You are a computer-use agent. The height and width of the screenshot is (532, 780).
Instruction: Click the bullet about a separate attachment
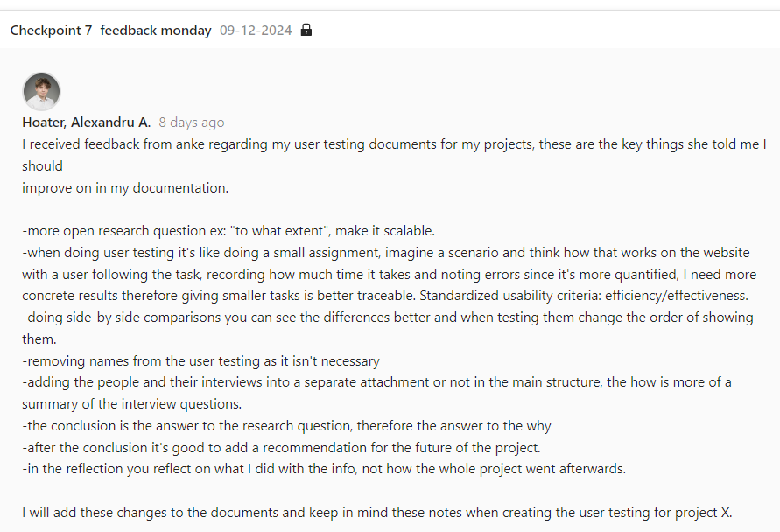(376, 382)
